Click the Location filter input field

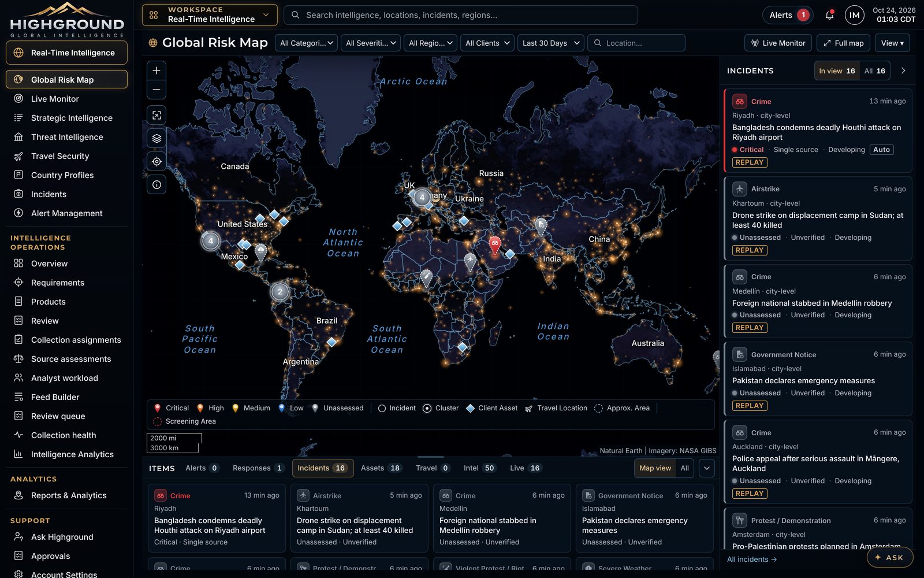[x=636, y=43]
